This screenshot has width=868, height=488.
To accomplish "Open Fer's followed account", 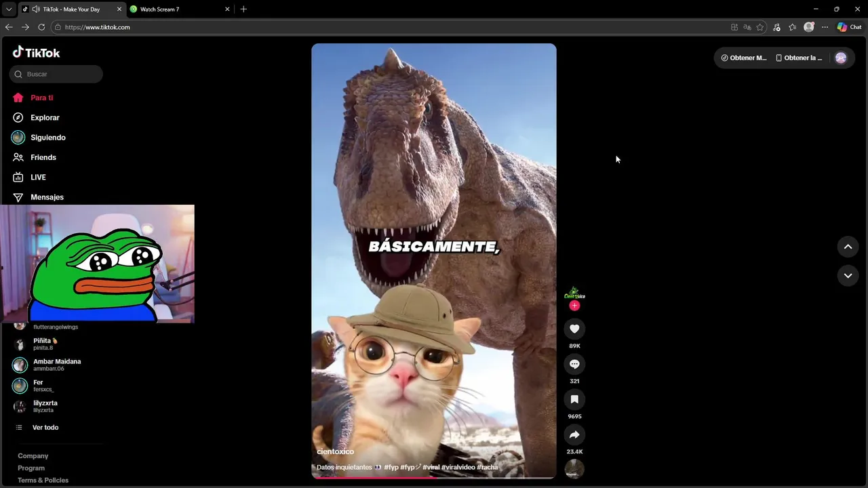I will (34, 386).
